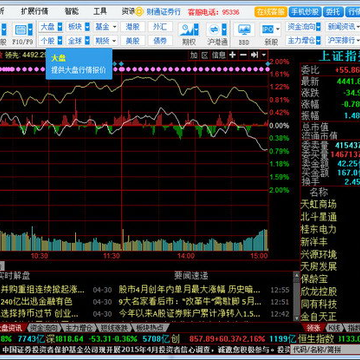Open dropdown arrow next to 沪港通 icon
The image size is (360, 360).
pyautogui.click(x=225, y=29)
